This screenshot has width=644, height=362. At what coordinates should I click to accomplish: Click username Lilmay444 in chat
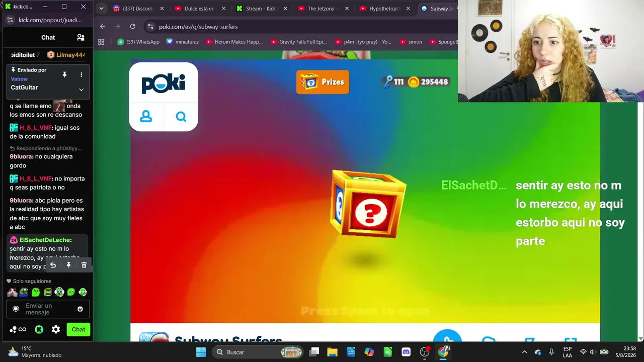click(70, 55)
